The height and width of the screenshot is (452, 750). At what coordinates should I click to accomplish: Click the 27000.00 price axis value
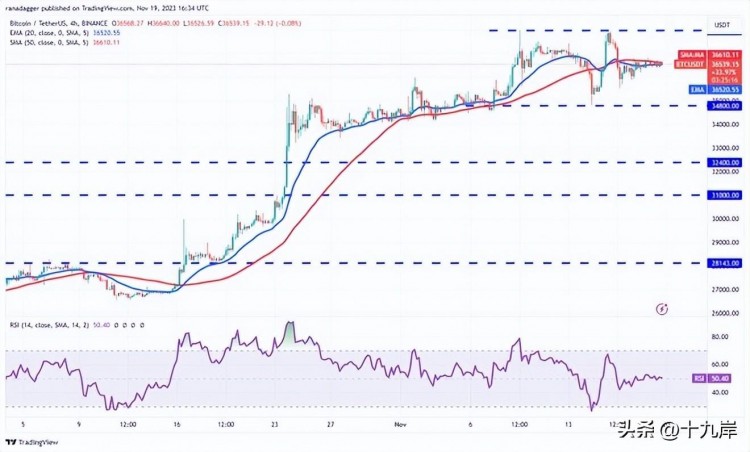coord(726,290)
